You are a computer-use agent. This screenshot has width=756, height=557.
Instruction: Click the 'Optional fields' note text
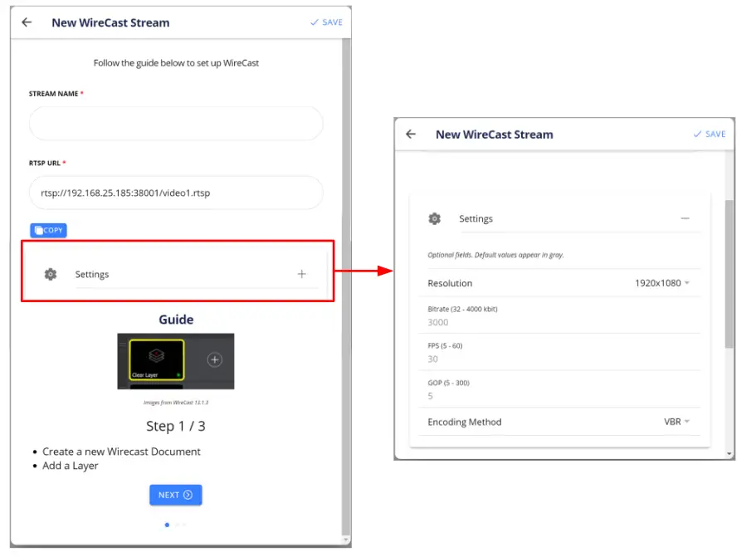(495, 255)
